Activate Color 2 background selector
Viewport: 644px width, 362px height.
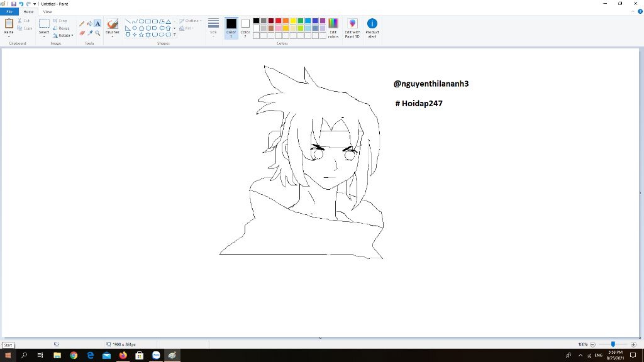point(245,28)
